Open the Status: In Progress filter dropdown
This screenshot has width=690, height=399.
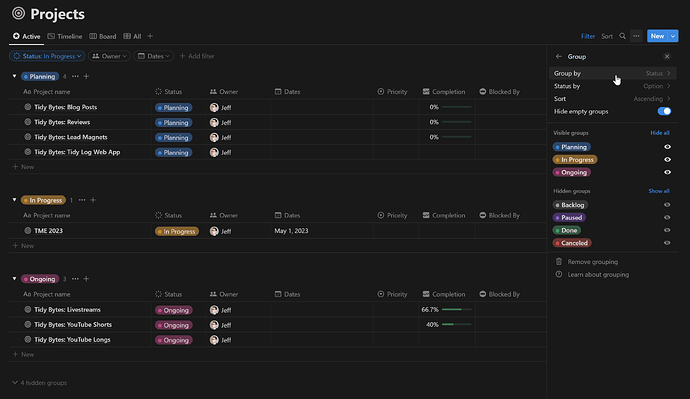[x=47, y=56]
